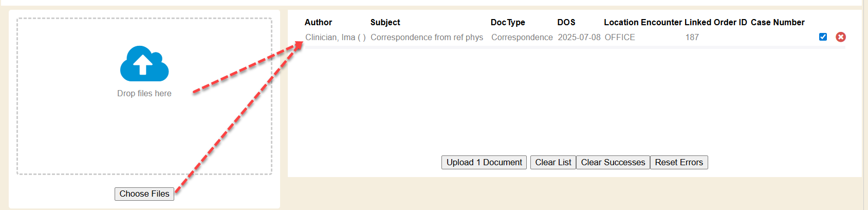Click the blue cloud upload icon
The height and width of the screenshot is (210, 868).
point(144,64)
